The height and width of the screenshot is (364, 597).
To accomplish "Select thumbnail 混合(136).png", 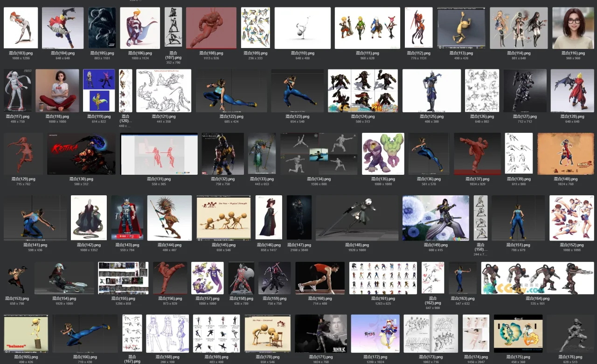I will [x=429, y=154].
